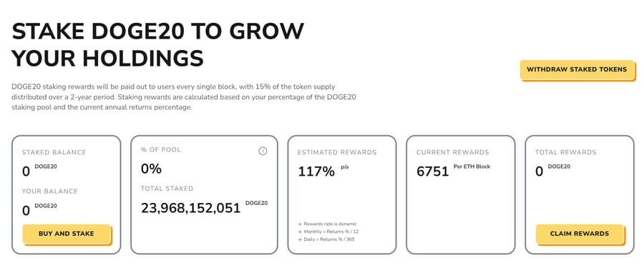Click the p/a unit next to 117%
This screenshot has width=644, height=265.
click(345, 167)
